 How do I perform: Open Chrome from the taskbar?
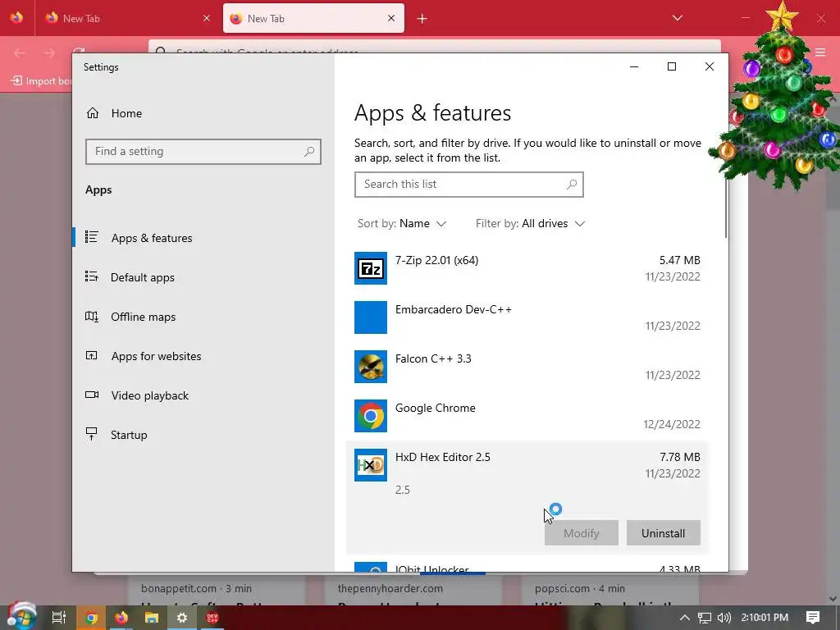(91, 618)
